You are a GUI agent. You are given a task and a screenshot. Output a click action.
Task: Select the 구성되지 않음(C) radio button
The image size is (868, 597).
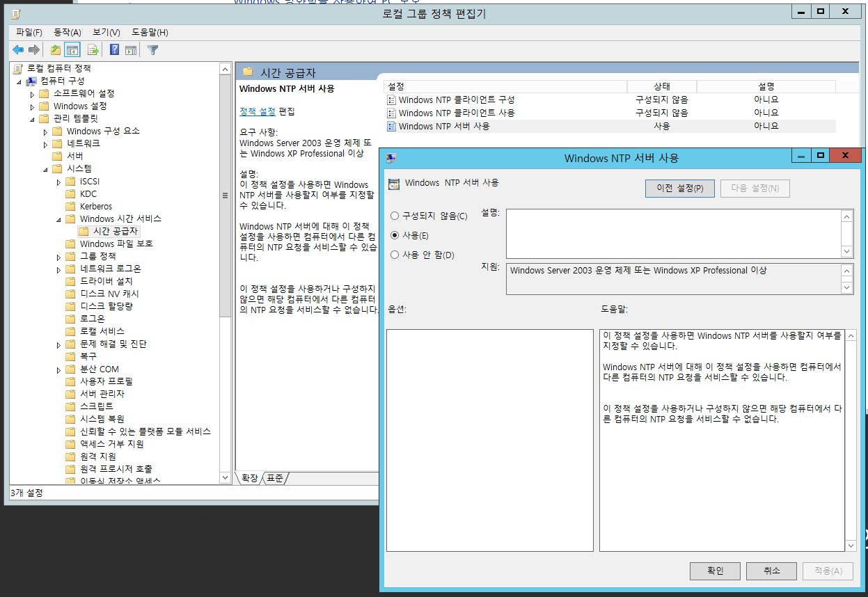[395, 216]
